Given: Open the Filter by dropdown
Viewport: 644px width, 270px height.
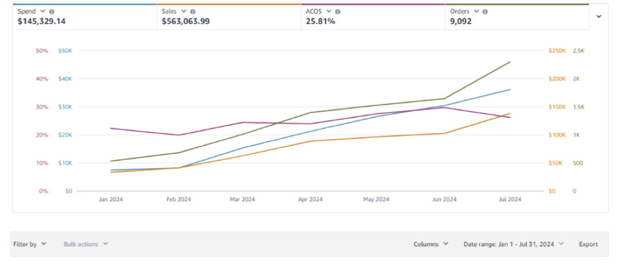Looking at the screenshot, I should (29, 244).
